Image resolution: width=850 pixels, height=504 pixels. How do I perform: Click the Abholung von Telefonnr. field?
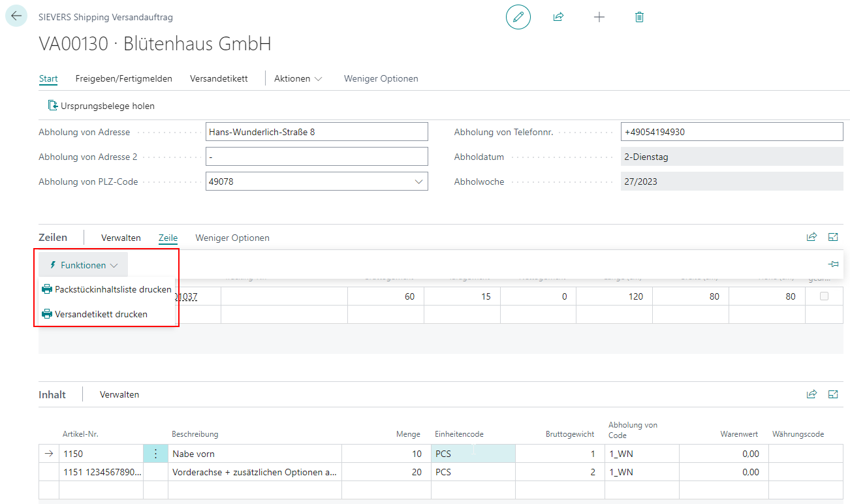coord(731,132)
